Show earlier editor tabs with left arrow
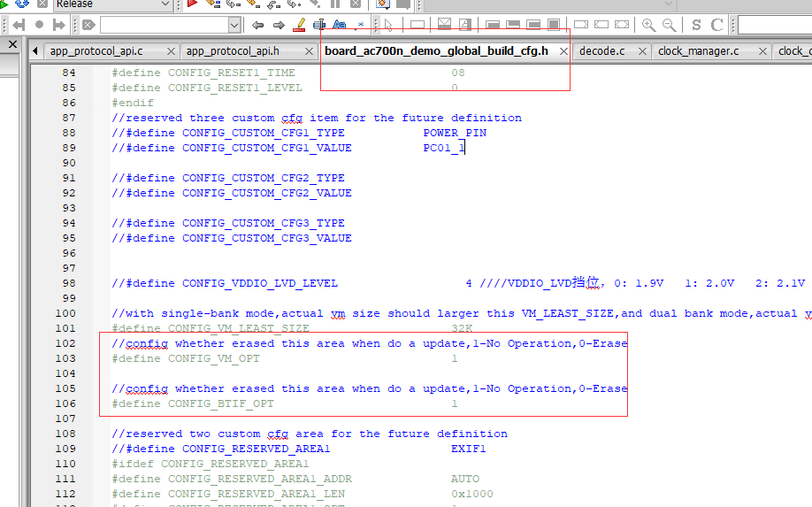This screenshot has width=812, height=507. coord(35,50)
